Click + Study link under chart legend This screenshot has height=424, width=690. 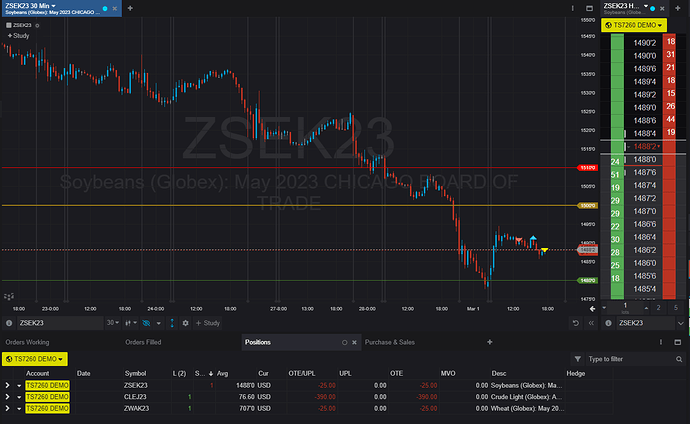coord(18,36)
